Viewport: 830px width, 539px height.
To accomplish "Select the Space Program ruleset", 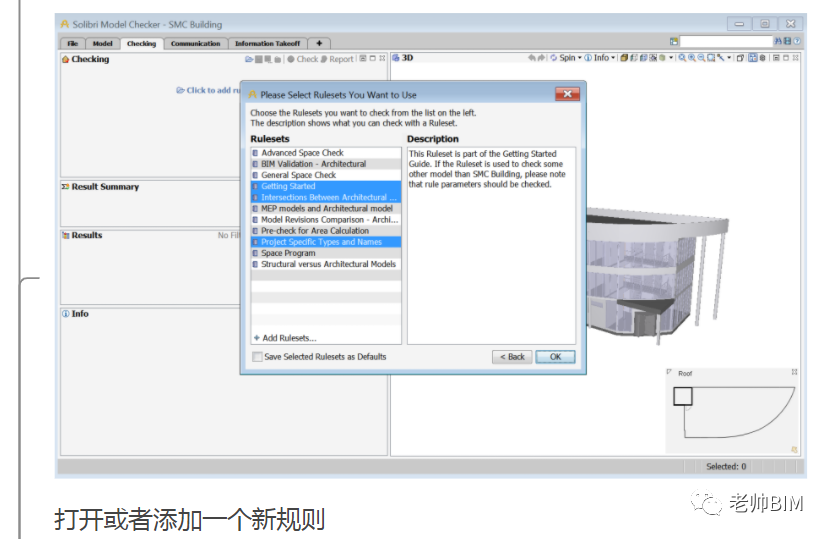I will [x=326, y=253].
